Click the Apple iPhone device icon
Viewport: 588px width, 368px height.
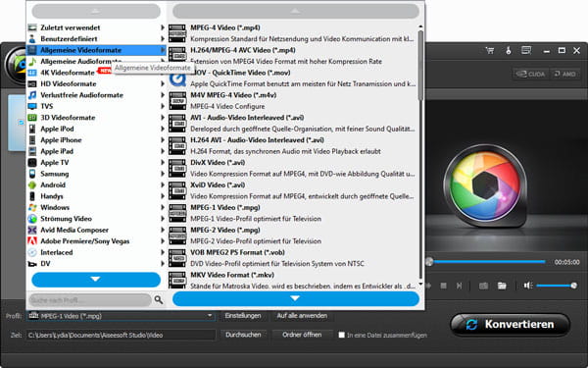(x=32, y=140)
